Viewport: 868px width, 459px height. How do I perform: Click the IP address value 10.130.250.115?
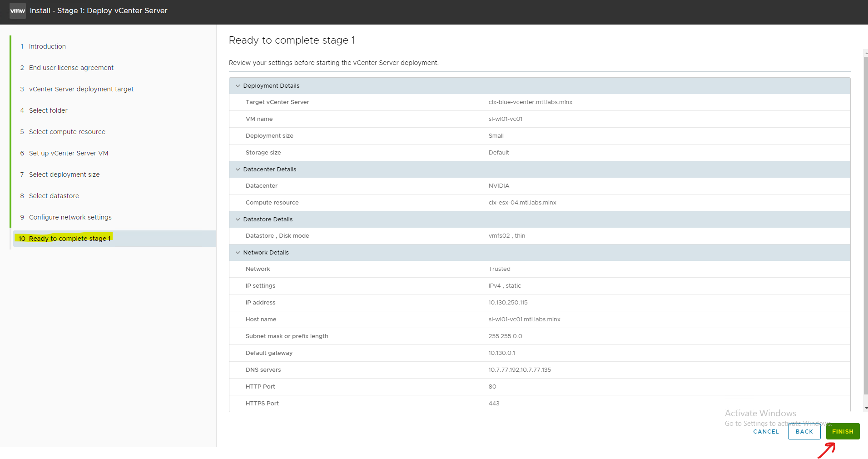click(508, 303)
